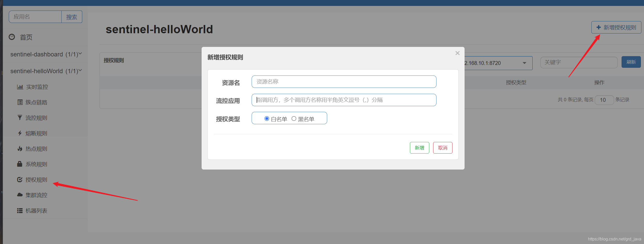644x244 pixels.
Task: Collapse the sentinel-helloWorld (1/1) chevron
Action: pyautogui.click(x=80, y=70)
